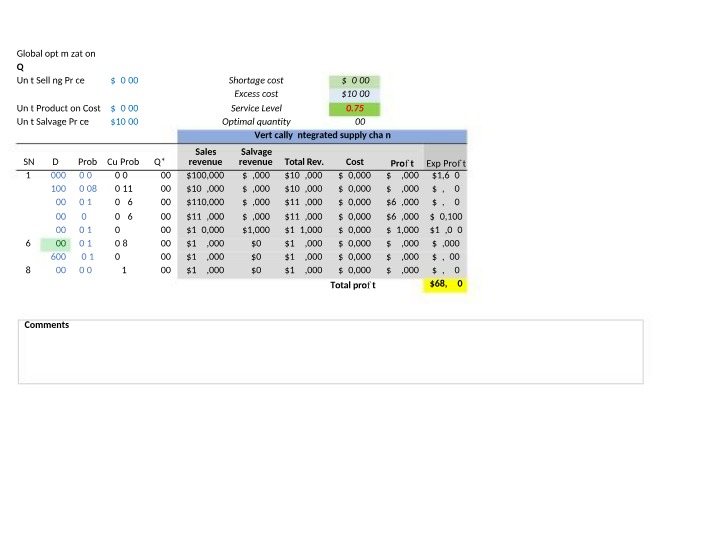The image size is (714, 552).
Task: Click the 'Service Level' label
Action: 256,108
